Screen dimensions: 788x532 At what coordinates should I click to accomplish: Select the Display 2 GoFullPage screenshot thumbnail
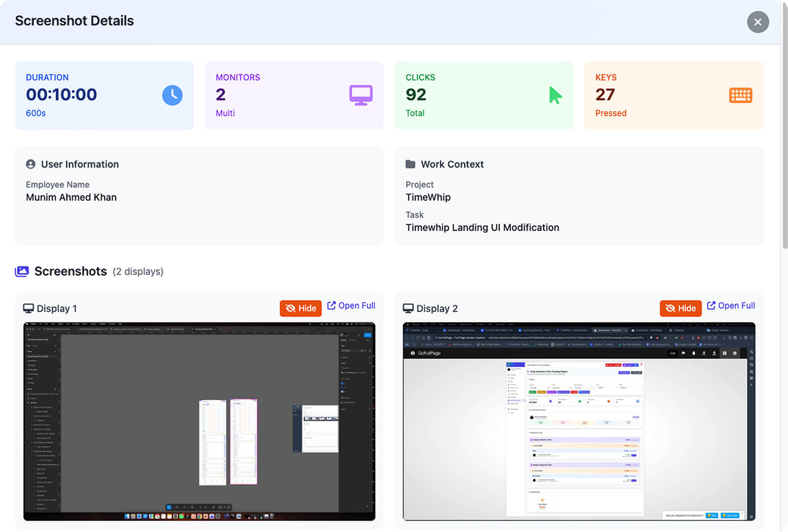[579, 421]
